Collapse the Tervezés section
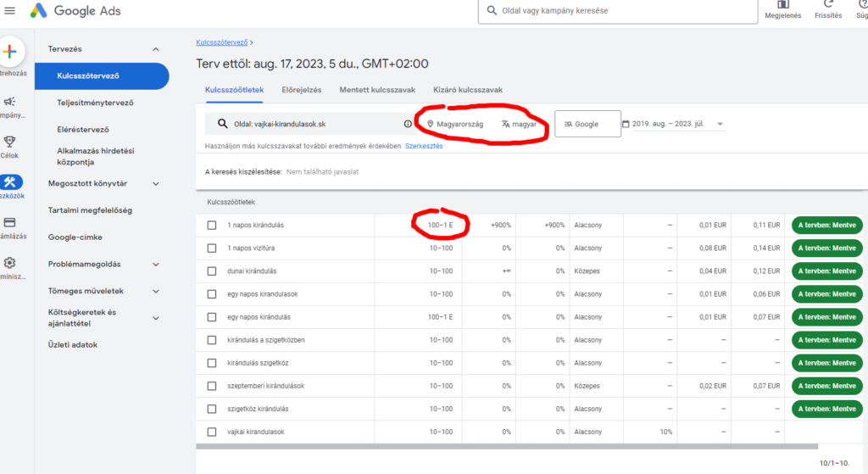Viewport: 868px width, 474px height. pyautogui.click(x=155, y=50)
